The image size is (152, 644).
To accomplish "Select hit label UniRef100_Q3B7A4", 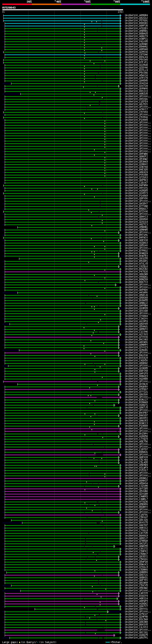I will 136,167.
